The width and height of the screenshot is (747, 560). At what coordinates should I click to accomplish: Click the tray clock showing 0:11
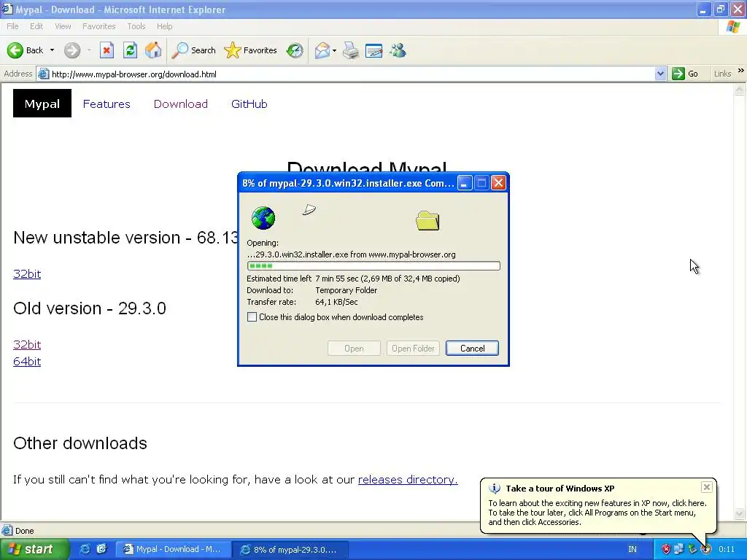coord(727,549)
